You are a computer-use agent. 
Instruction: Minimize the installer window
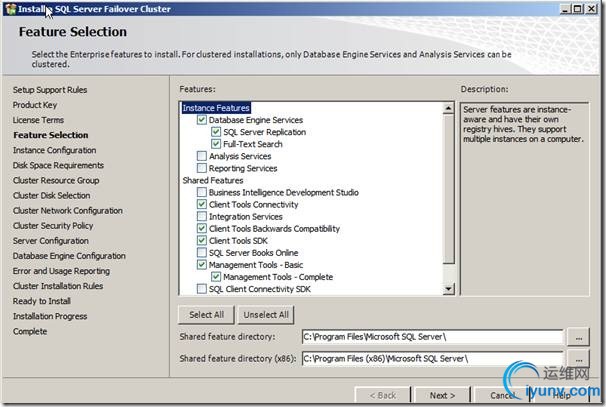click(x=566, y=9)
